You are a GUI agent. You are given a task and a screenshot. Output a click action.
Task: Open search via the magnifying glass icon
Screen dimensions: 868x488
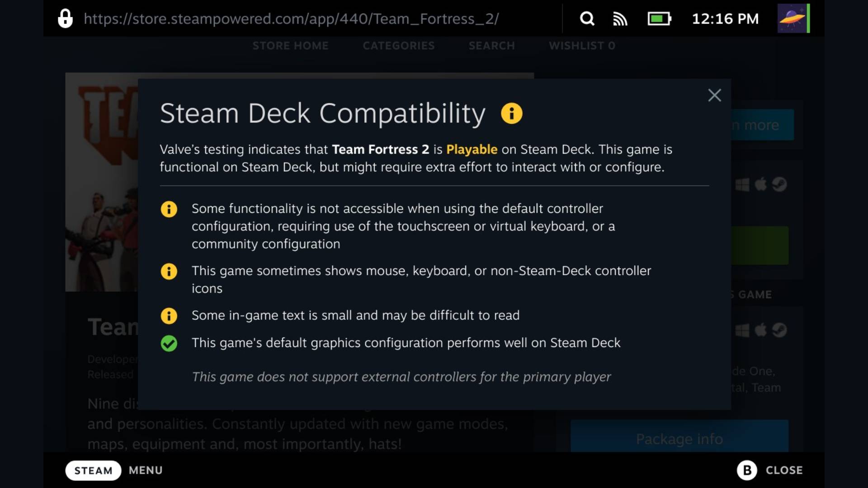[586, 19]
